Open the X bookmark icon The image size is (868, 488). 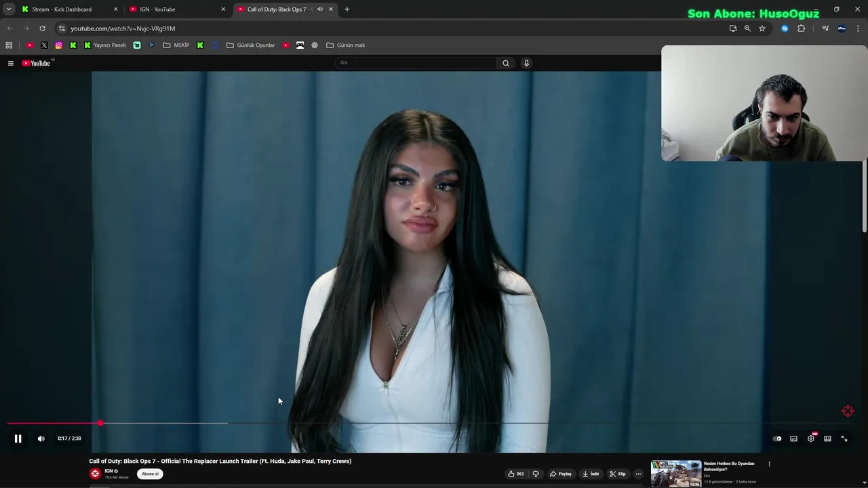tap(44, 45)
